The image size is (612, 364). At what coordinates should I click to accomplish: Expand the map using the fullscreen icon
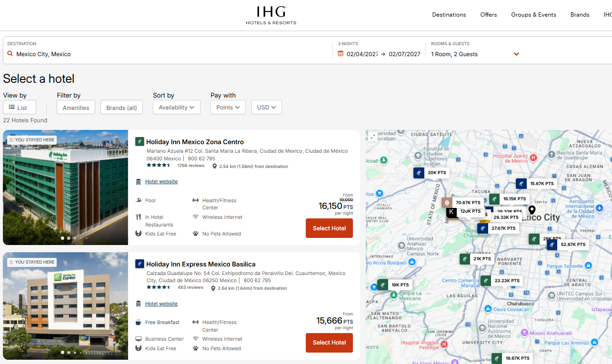(373, 137)
